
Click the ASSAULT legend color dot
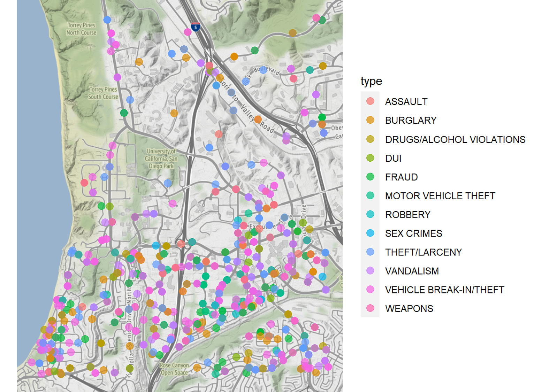click(370, 101)
